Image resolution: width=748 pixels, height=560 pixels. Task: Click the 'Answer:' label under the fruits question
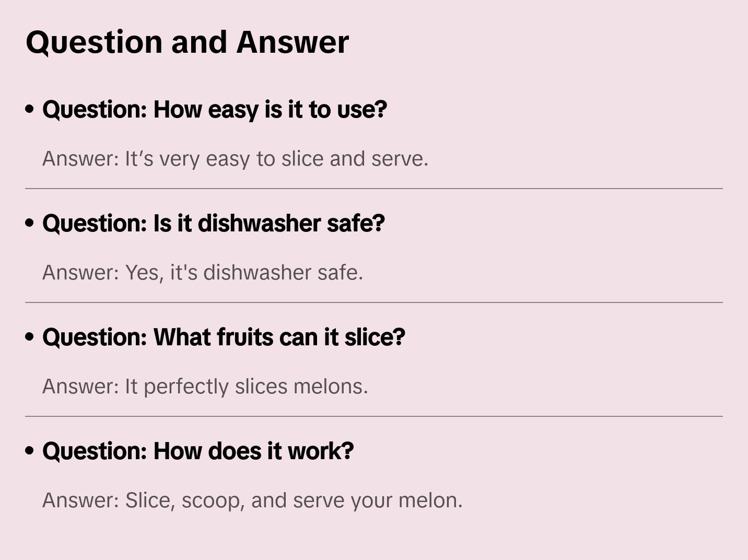click(x=81, y=387)
